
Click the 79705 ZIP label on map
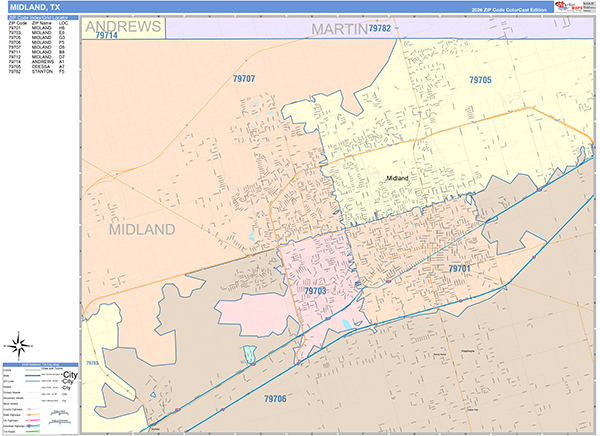pos(480,80)
